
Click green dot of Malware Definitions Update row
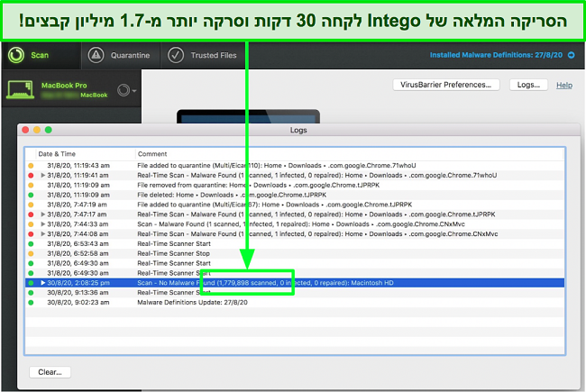point(31,302)
